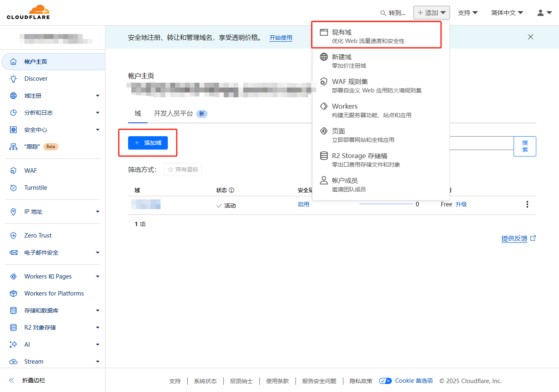The width and height of the screenshot is (559, 392).
Task: Switch to the 域 tab
Action: point(138,114)
